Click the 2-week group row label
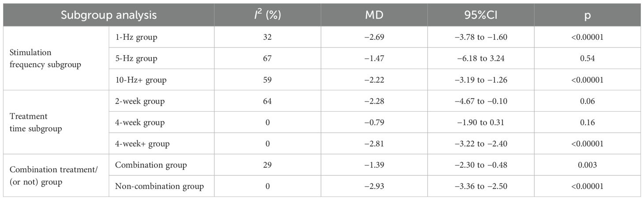 coord(139,102)
